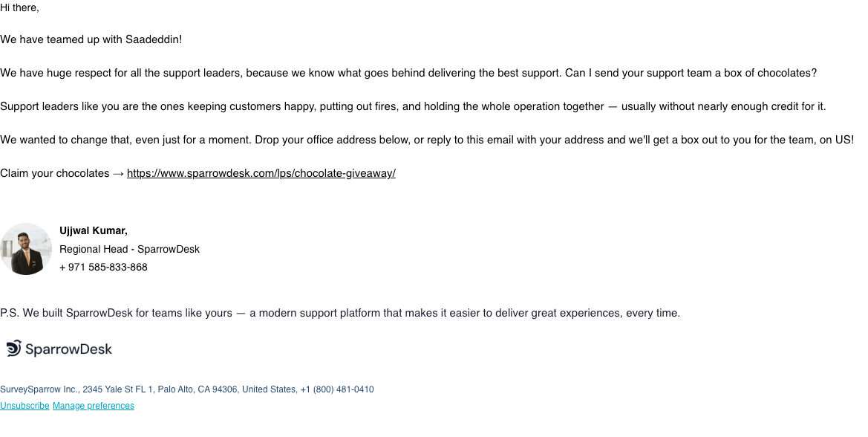Click the arrow symbol after 'Claim your chocolates'

point(118,173)
